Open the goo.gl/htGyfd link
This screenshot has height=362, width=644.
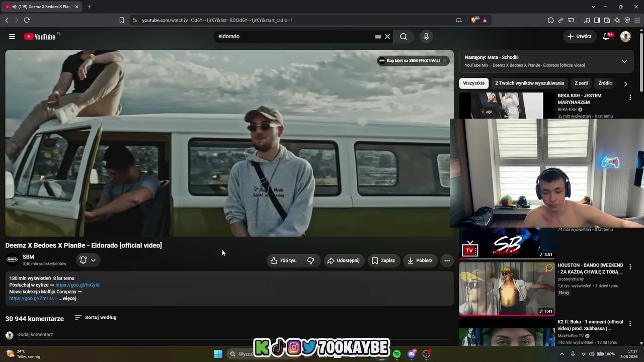pos(77,285)
